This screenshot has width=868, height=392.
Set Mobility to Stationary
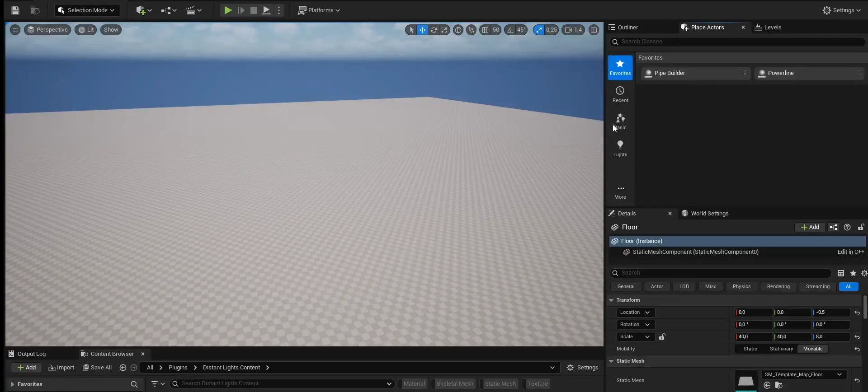[x=781, y=349]
